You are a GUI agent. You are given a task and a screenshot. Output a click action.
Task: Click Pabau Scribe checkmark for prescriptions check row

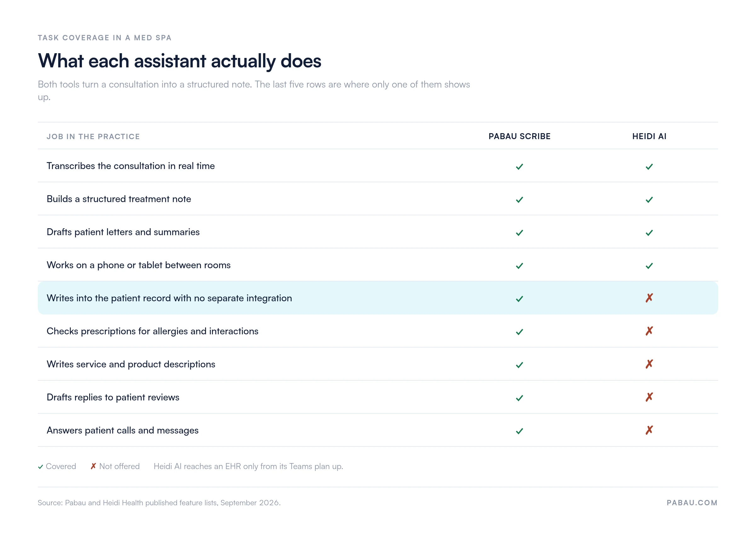tap(519, 332)
